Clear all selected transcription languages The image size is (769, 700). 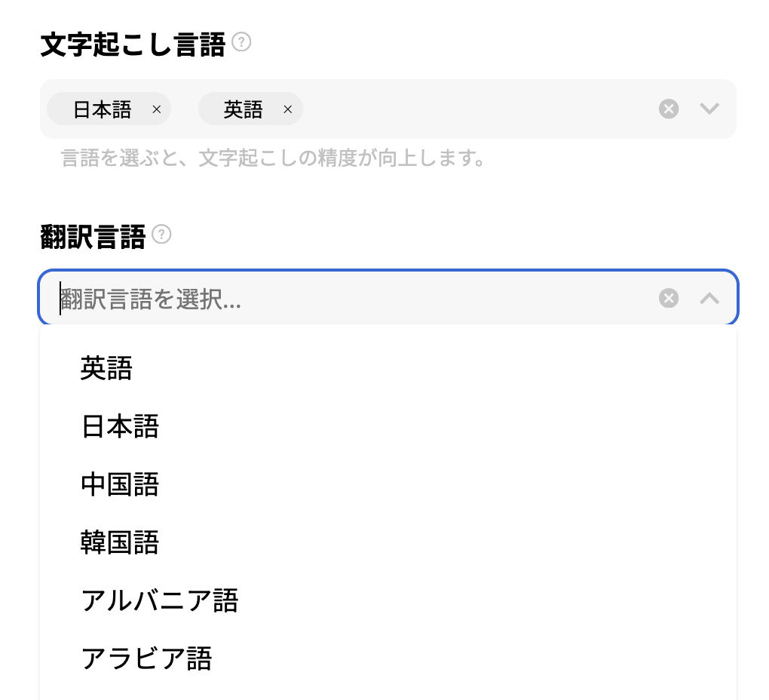669,109
